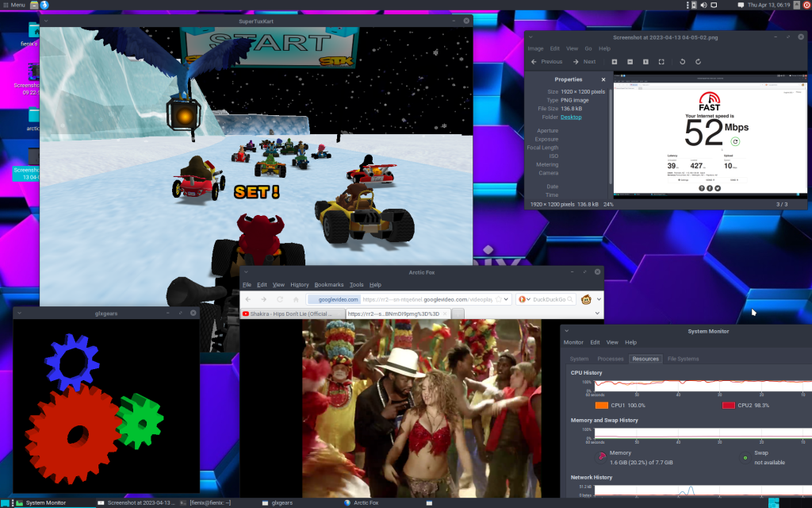Expand URL history dropdown in Arctic Fox
This screenshot has height=508, width=812.
tap(507, 299)
